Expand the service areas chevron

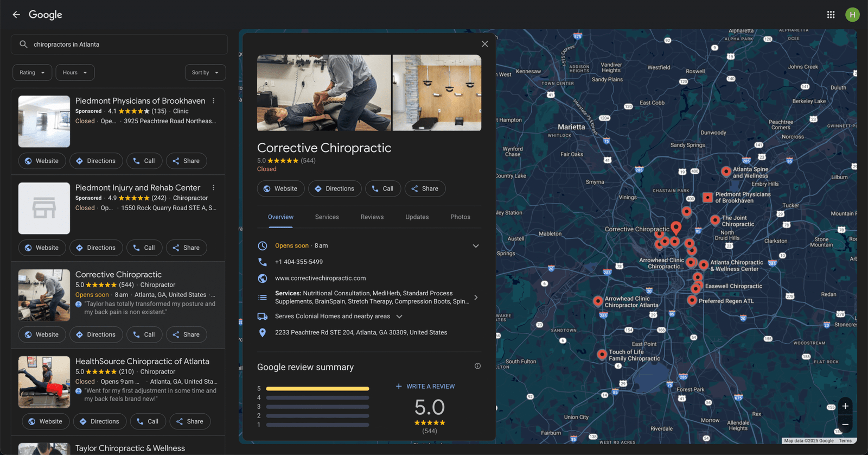[x=399, y=317]
